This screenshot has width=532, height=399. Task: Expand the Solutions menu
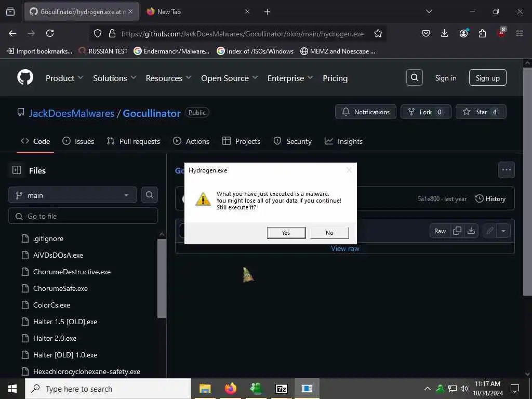[x=115, y=78]
